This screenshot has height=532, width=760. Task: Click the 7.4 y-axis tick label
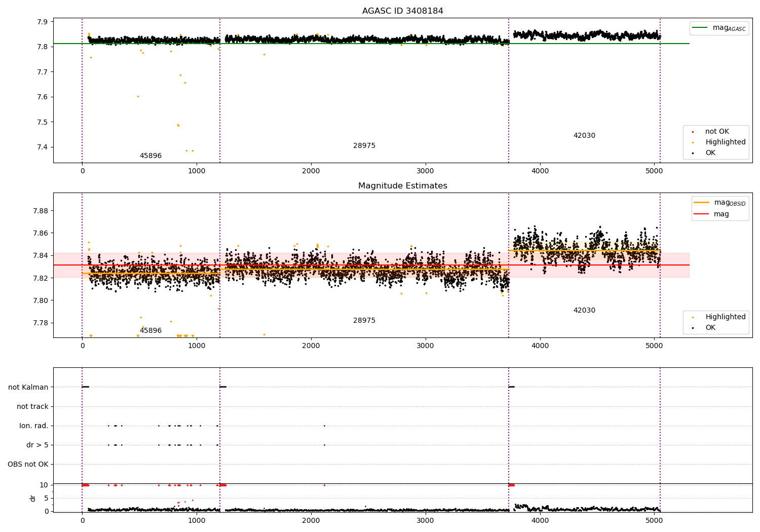click(42, 147)
